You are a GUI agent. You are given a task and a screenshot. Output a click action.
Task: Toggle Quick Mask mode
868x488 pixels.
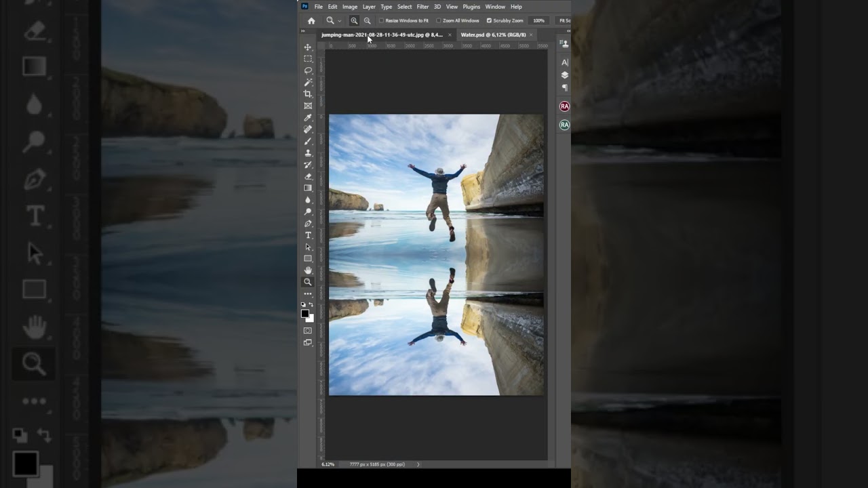tap(308, 331)
